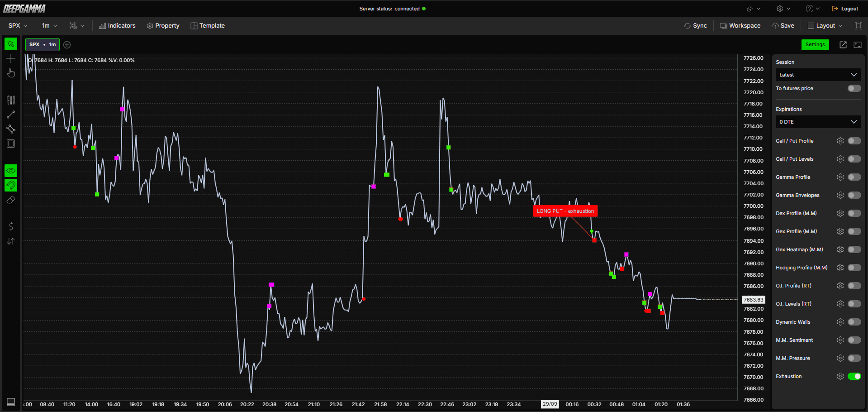Click the Logout button
Image resolution: width=868 pixels, height=412 pixels.
tap(845, 9)
